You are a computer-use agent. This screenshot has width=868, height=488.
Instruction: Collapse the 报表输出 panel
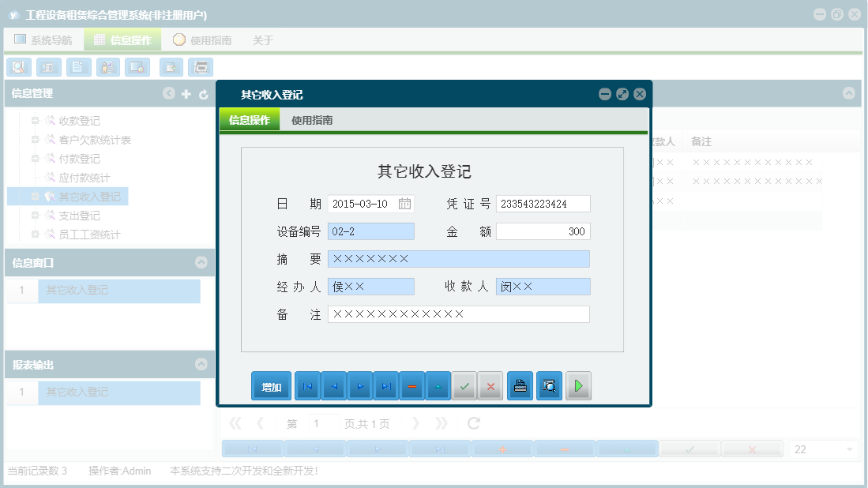[203, 365]
